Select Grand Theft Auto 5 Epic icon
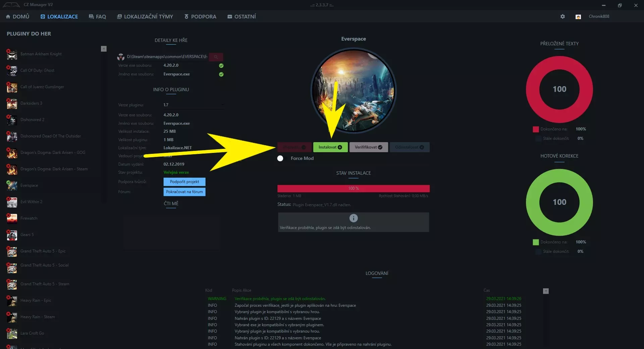Screen dimensions: 644x349 click(x=12, y=251)
